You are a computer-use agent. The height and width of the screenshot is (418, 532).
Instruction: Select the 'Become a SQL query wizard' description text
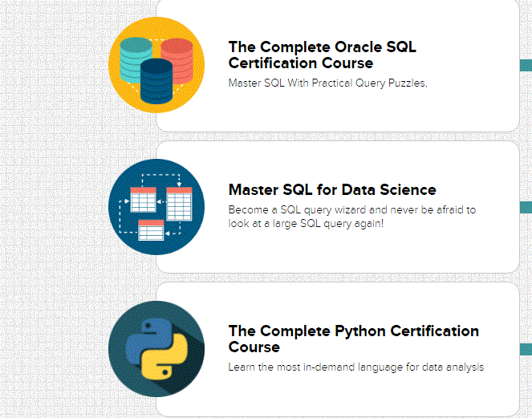pos(352,217)
